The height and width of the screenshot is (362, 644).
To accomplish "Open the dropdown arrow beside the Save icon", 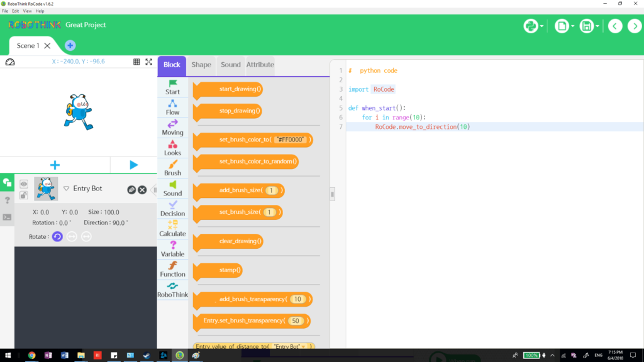I will [x=596, y=26].
